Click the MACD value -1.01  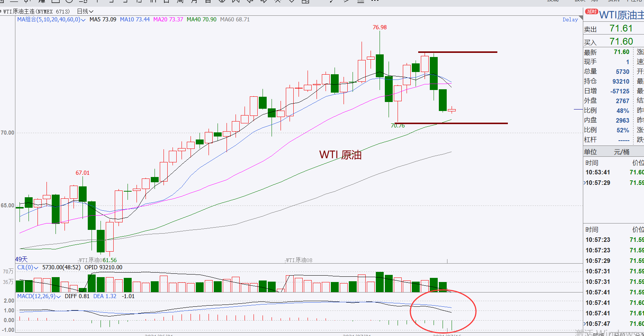pyautogui.click(x=128, y=296)
